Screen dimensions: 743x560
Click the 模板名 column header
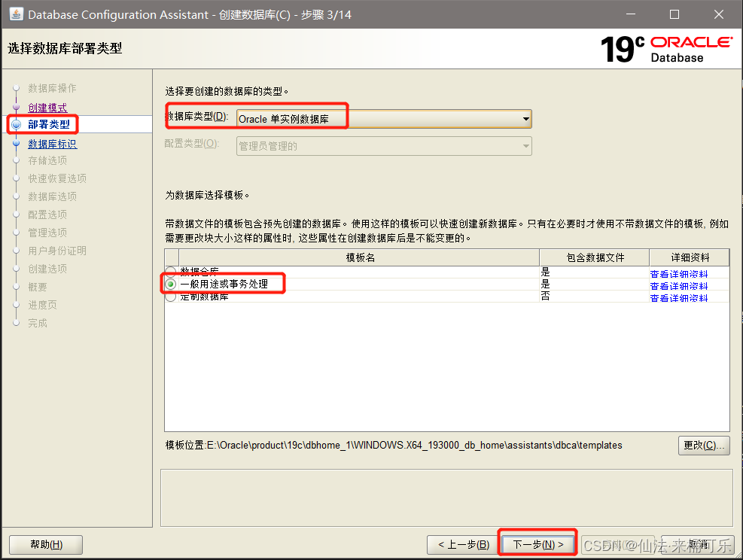(360, 257)
